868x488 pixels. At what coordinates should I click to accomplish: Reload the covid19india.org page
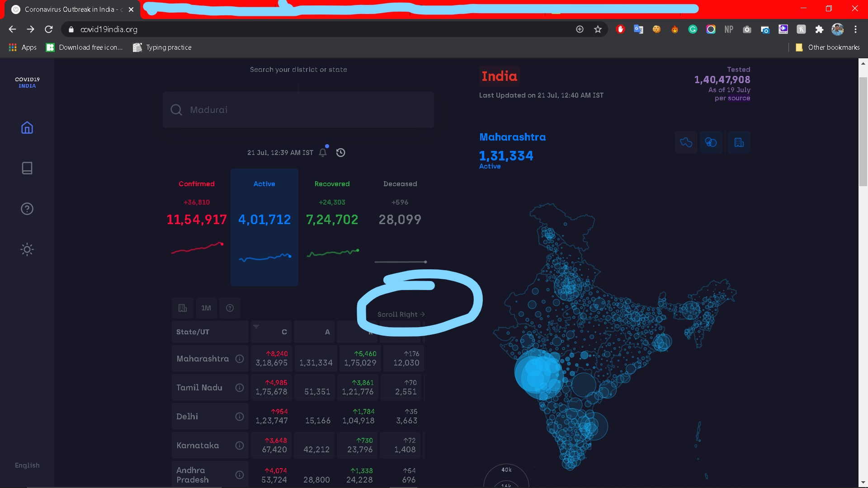(x=49, y=29)
